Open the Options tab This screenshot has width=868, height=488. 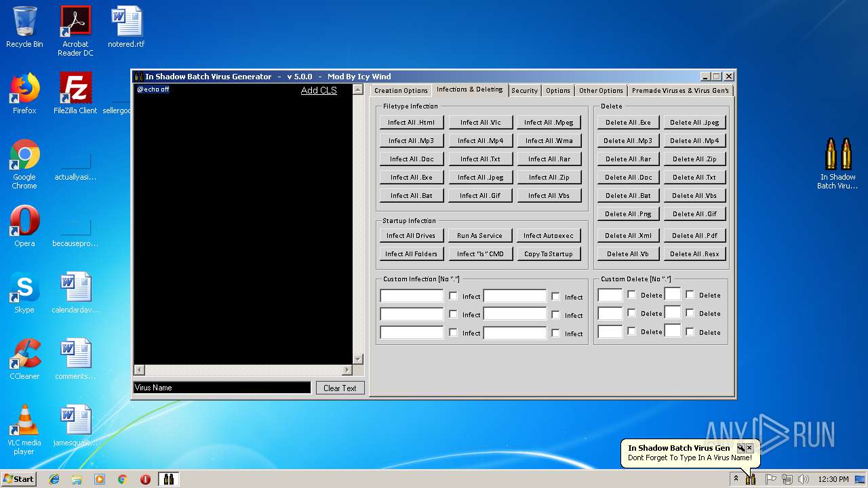[x=558, y=90]
